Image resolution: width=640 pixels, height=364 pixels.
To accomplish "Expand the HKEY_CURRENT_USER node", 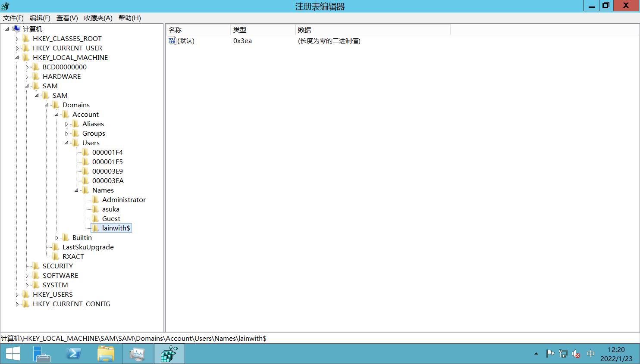I will pyautogui.click(x=17, y=48).
